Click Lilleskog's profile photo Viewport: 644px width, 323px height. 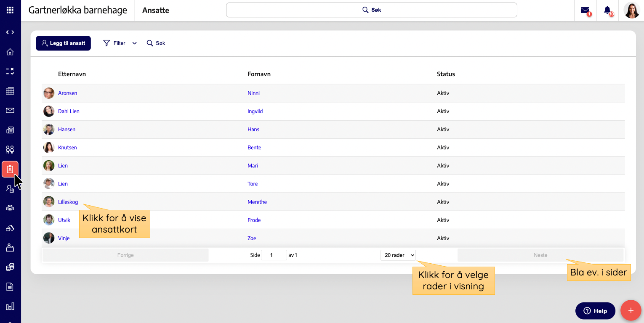click(49, 201)
